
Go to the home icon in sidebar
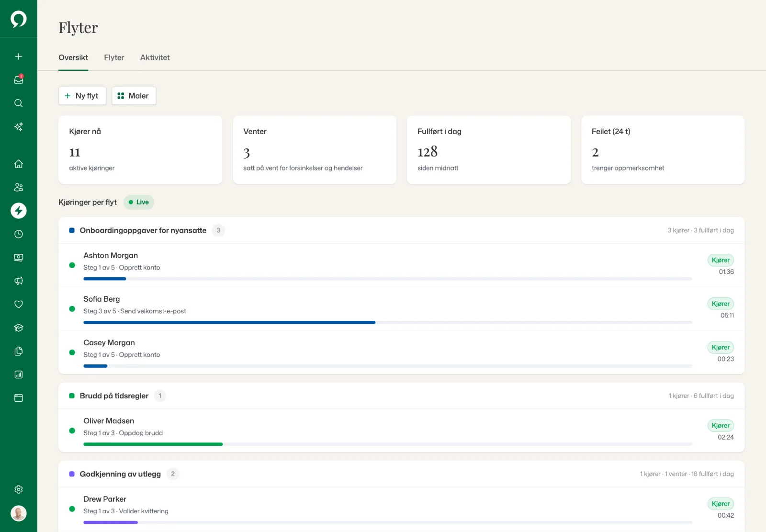pos(19,164)
